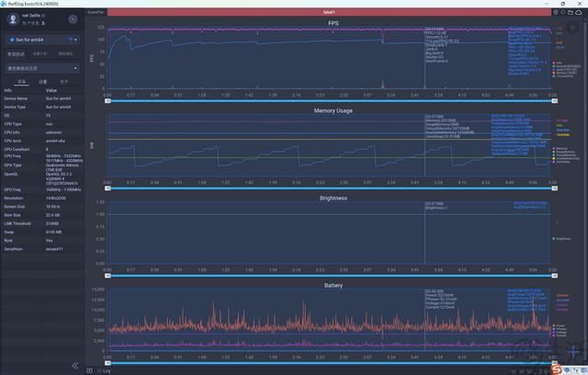
Task: Click the arrow on the device selector
Action: (x=75, y=40)
